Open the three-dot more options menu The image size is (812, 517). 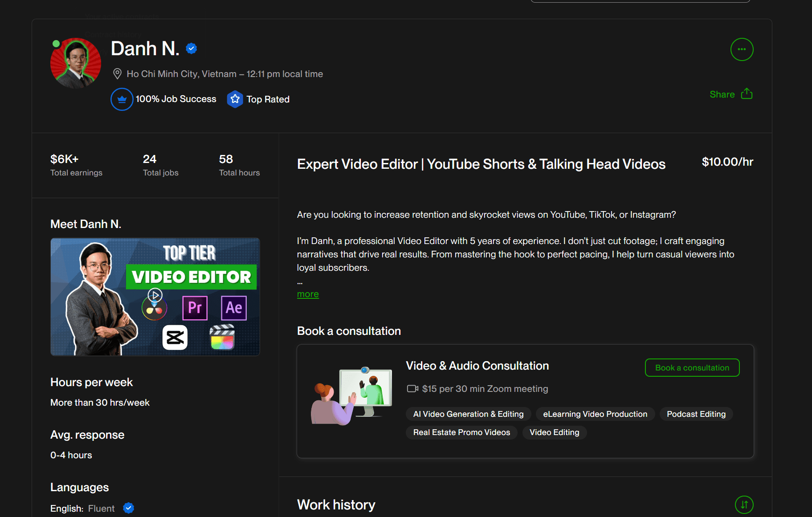pos(742,49)
